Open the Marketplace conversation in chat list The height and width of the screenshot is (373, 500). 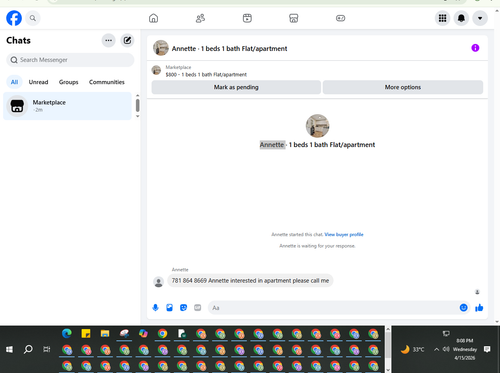(x=67, y=106)
